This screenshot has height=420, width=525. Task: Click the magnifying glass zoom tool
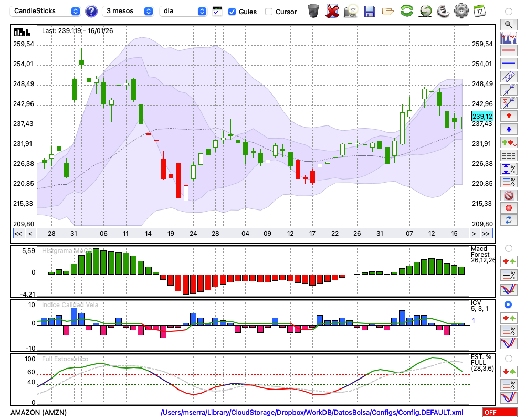tap(508, 24)
